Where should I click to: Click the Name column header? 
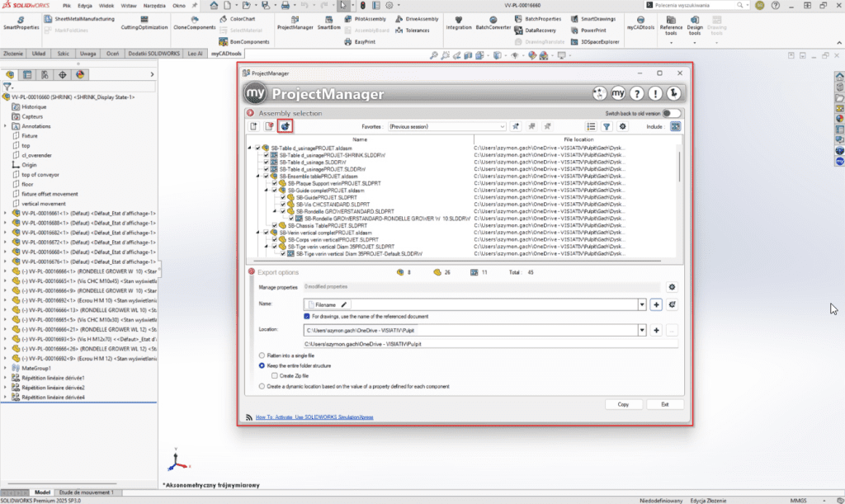[x=360, y=139]
